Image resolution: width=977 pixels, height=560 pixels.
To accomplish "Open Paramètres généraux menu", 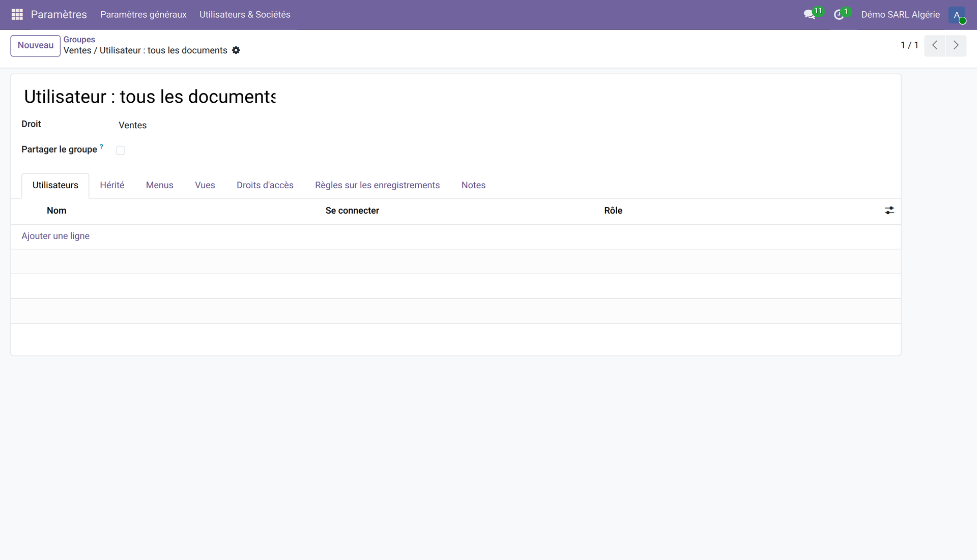I will point(143,14).
